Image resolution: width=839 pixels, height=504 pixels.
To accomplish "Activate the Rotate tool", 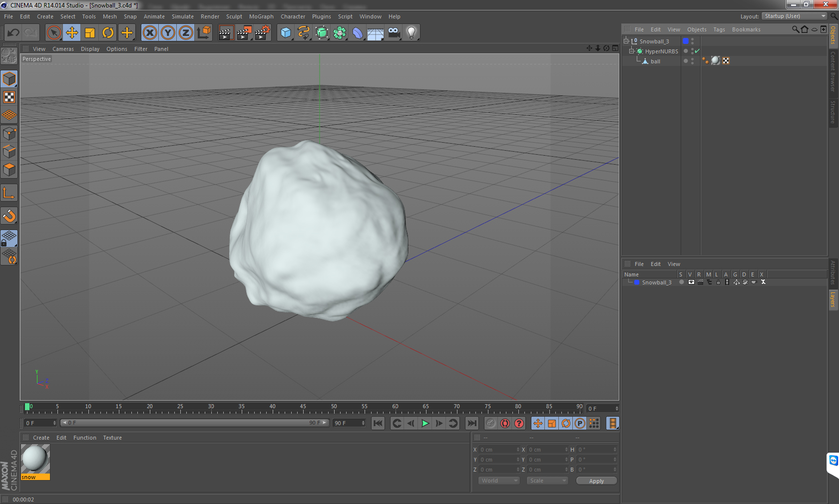I will pyautogui.click(x=108, y=33).
